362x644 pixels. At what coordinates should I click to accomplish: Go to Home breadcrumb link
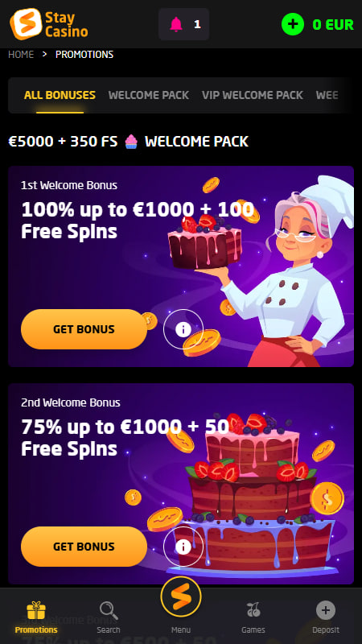pos(21,55)
